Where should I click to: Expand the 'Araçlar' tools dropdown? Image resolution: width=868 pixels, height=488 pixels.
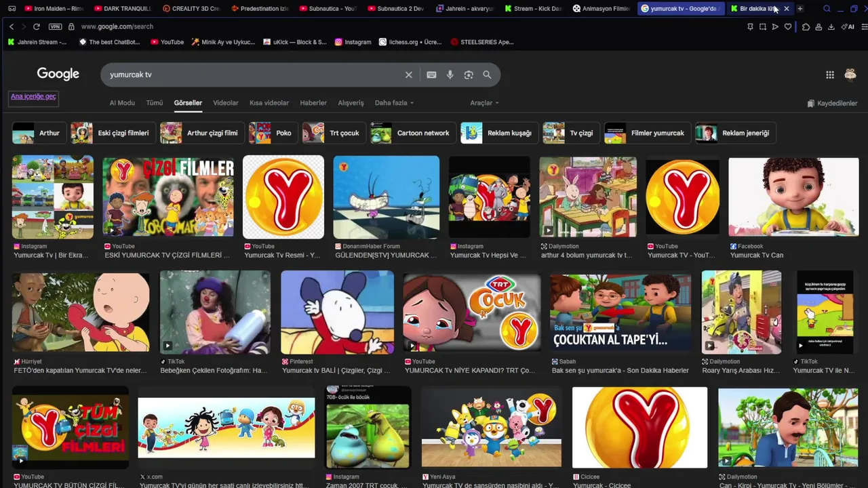point(484,103)
